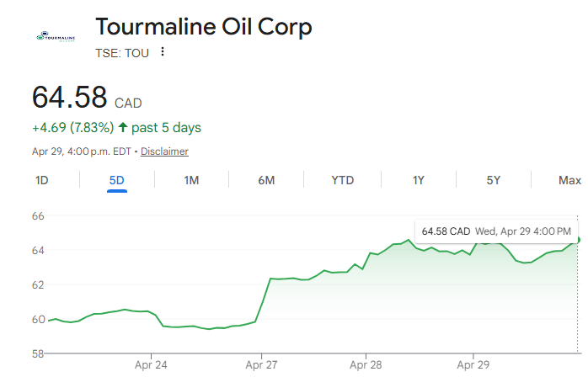The image size is (588, 377).
Task: Click the 60 y-axis label
Action: tap(38, 319)
